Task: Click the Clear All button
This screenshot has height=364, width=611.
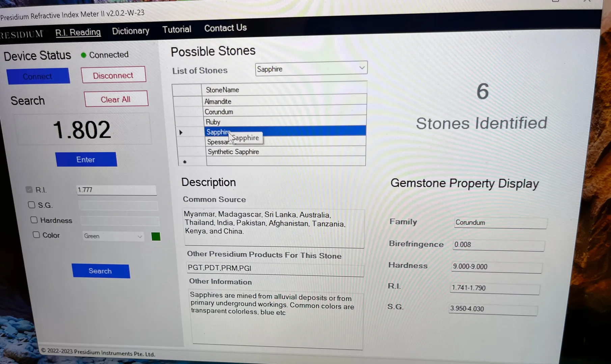Action: point(116,99)
